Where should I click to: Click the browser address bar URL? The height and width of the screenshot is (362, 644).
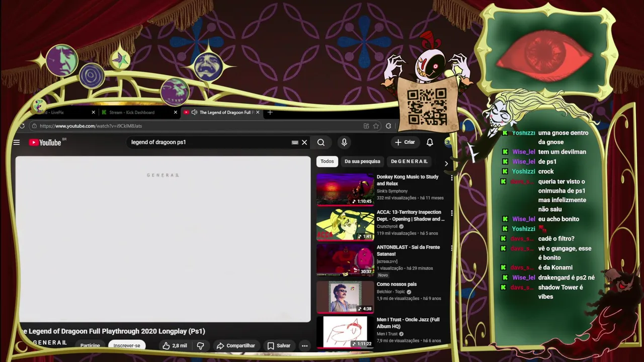pyautogui.click(x=91, y=126)
